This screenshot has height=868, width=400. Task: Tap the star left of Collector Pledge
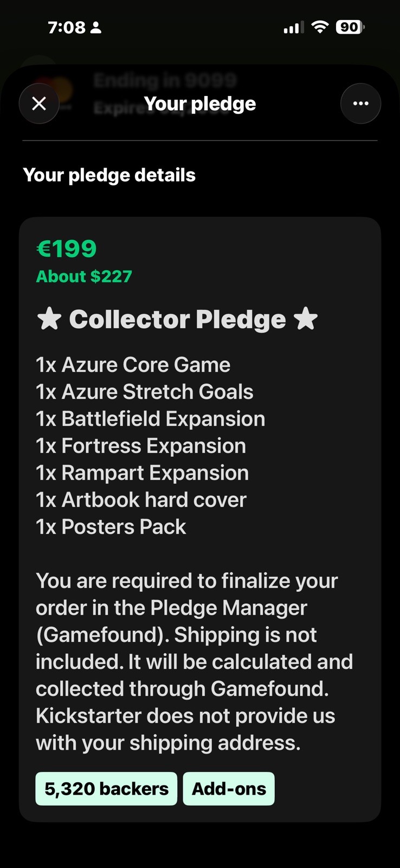pos(49,318)
